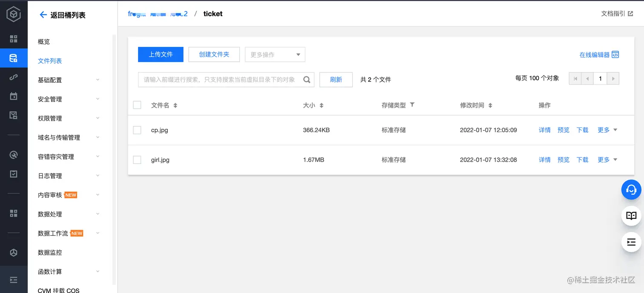Open the documentation book floating button
Image resolution: width=644 pixels, height=293 pixels.
[631, 216]
